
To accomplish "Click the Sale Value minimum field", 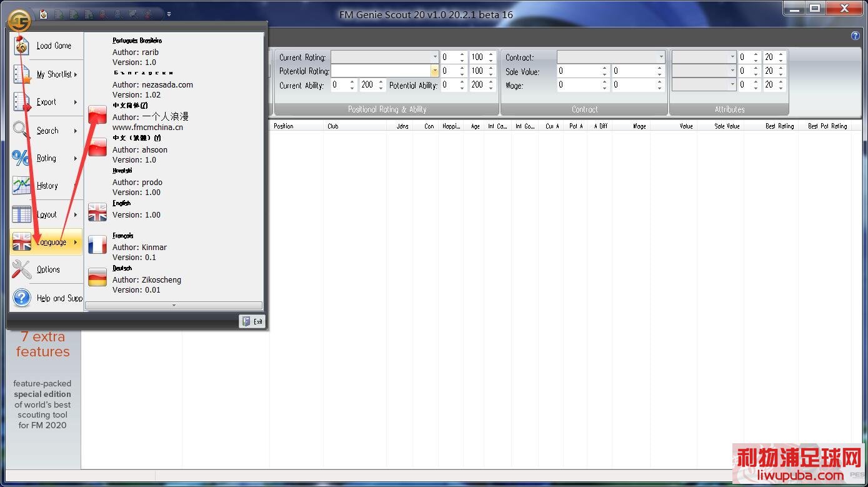I will point(579,71).
